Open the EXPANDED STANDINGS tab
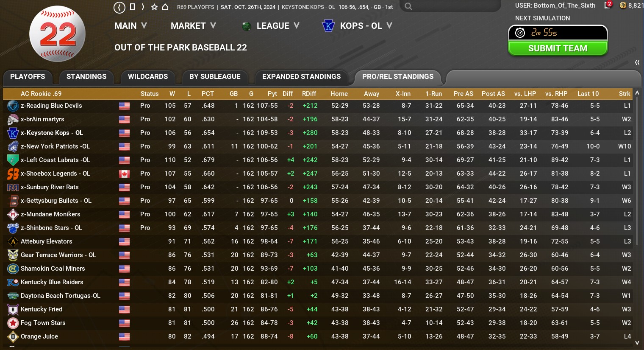Viewport: 644px width, 350px height. [301, 77]
